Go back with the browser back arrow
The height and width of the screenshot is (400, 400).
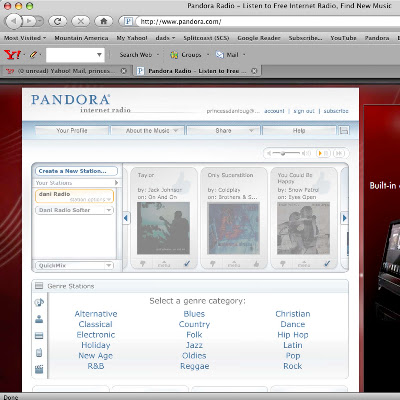14,22
